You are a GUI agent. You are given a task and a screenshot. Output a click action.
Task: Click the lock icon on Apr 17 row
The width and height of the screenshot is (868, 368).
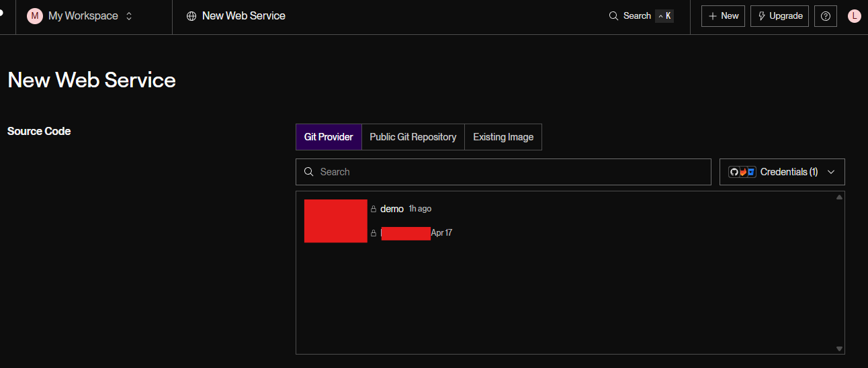coord(374,233)
